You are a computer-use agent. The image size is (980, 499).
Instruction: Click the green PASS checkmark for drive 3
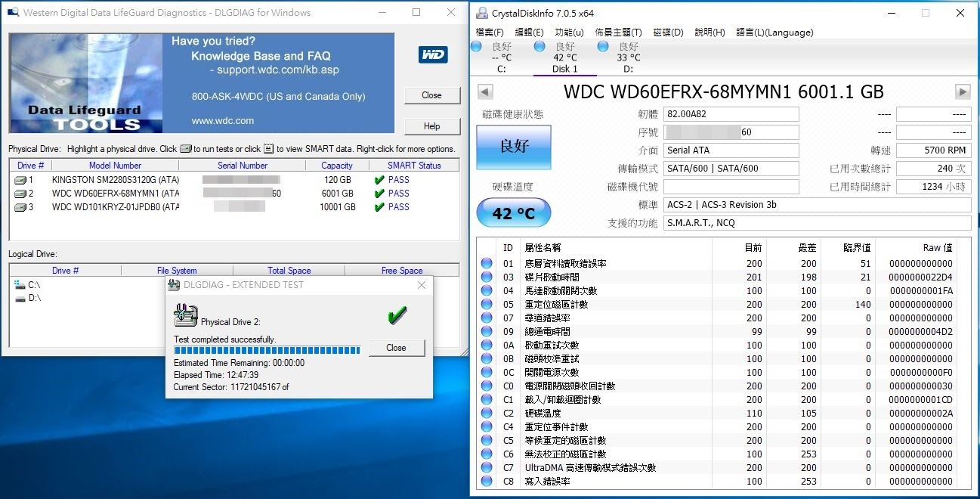379,207
